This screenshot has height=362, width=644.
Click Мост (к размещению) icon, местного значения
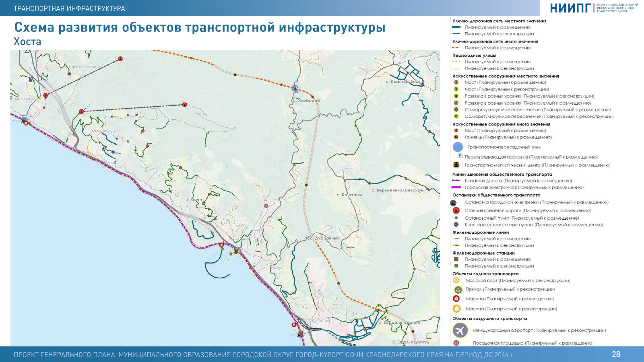click(456, 82)
